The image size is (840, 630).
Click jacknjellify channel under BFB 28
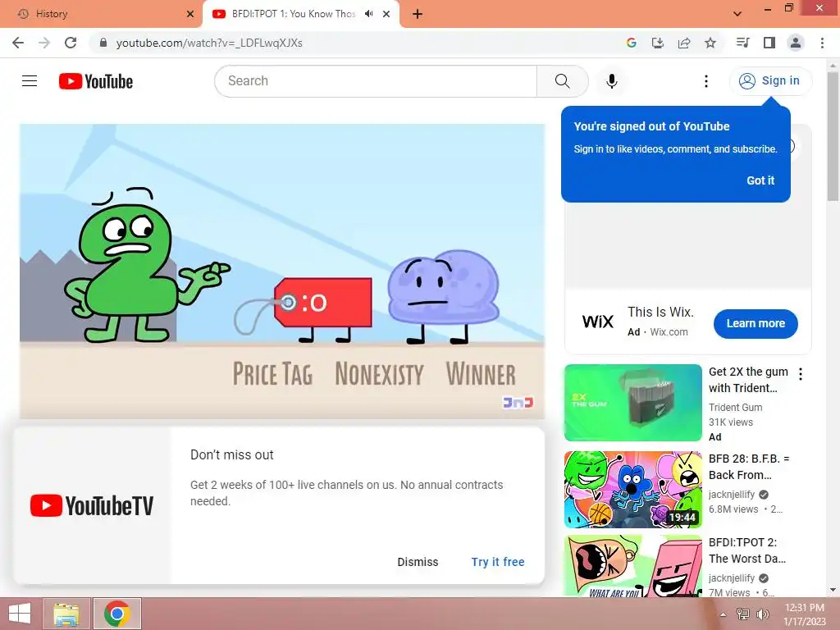pos(731,495)
